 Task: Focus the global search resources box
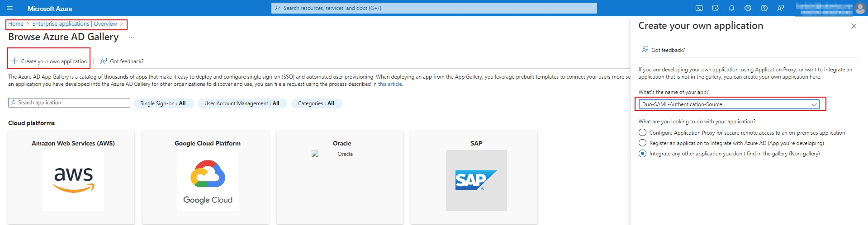coord(434,8)
